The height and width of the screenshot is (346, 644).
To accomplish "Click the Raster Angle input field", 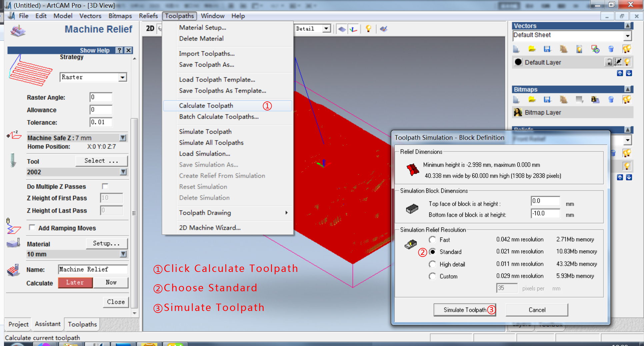I will pos(101,97).
